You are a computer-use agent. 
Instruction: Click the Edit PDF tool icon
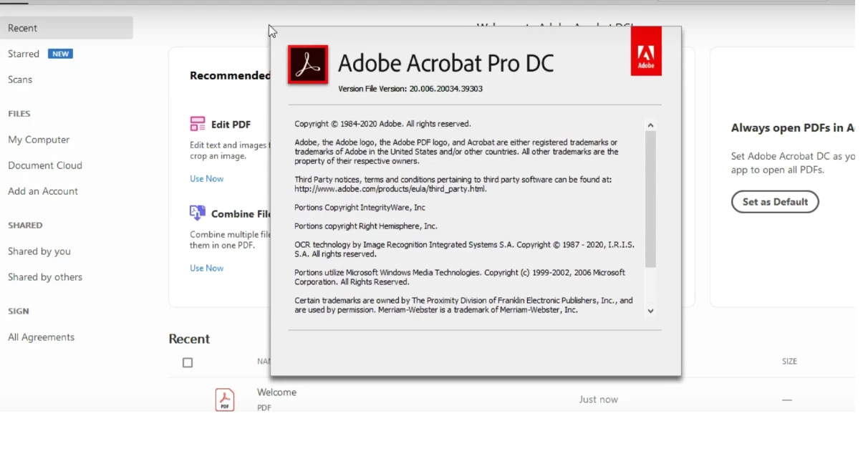[198, 124]
